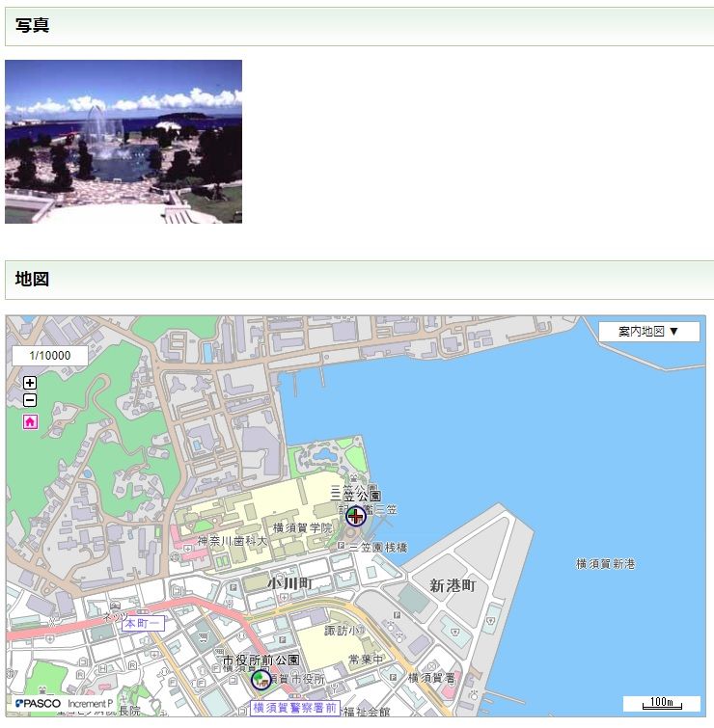Zoom in with the plus button

click(30, 383)
